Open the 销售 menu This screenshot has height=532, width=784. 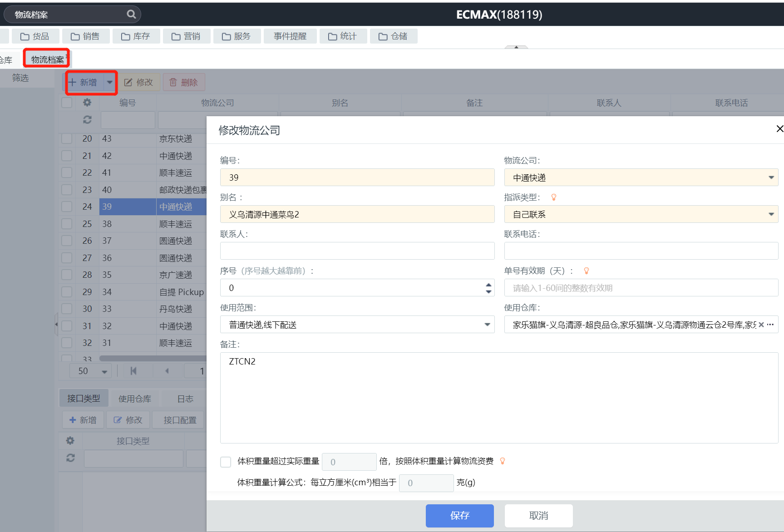coord(85,36)
